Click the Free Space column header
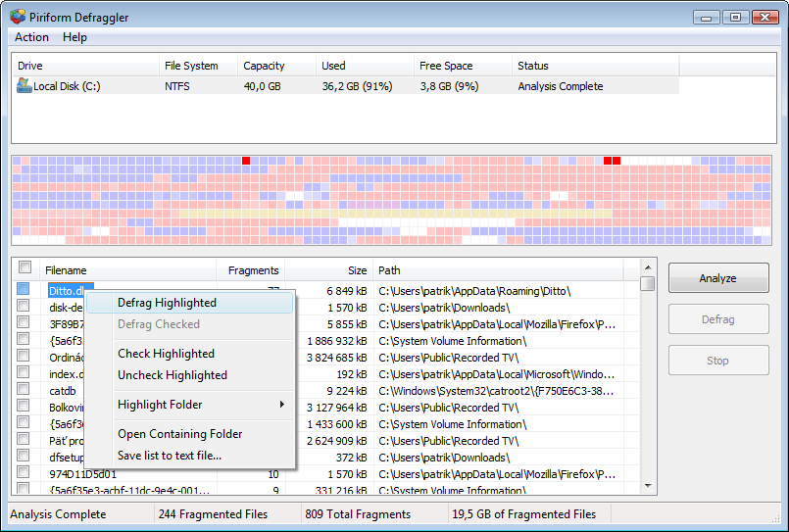Viewport: 789px width, 532px height. 463,66
